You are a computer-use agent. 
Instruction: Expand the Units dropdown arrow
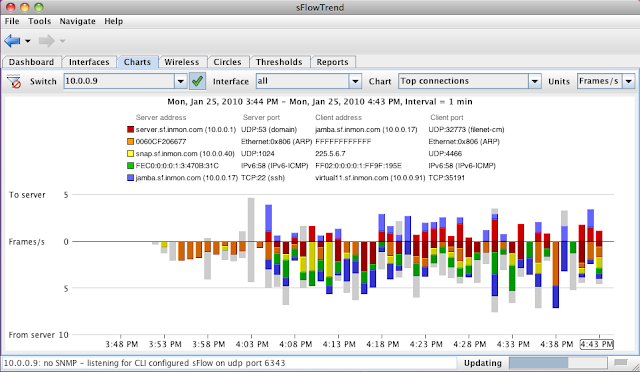[x=629, y=81]
